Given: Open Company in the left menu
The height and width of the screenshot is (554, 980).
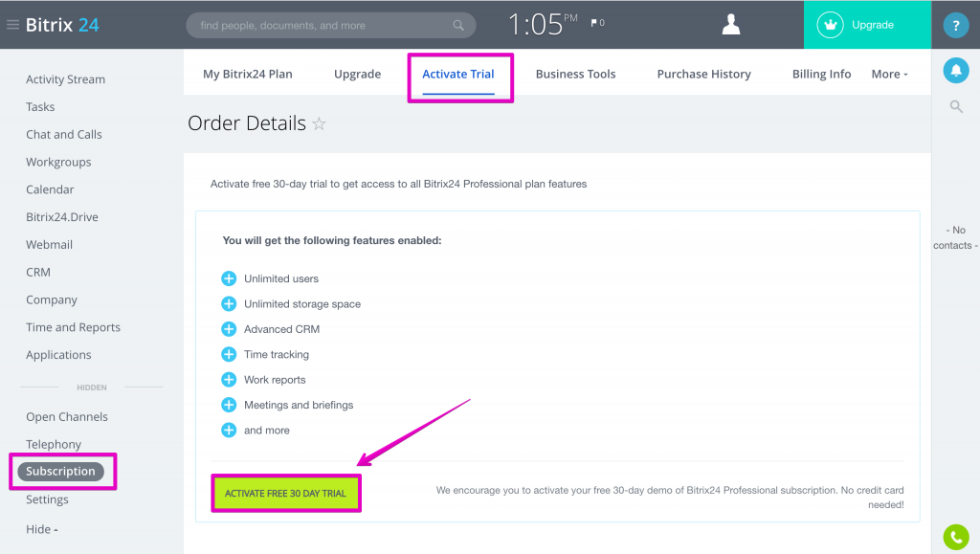Looking at the screenshot, I should click(x=52, y=299).
